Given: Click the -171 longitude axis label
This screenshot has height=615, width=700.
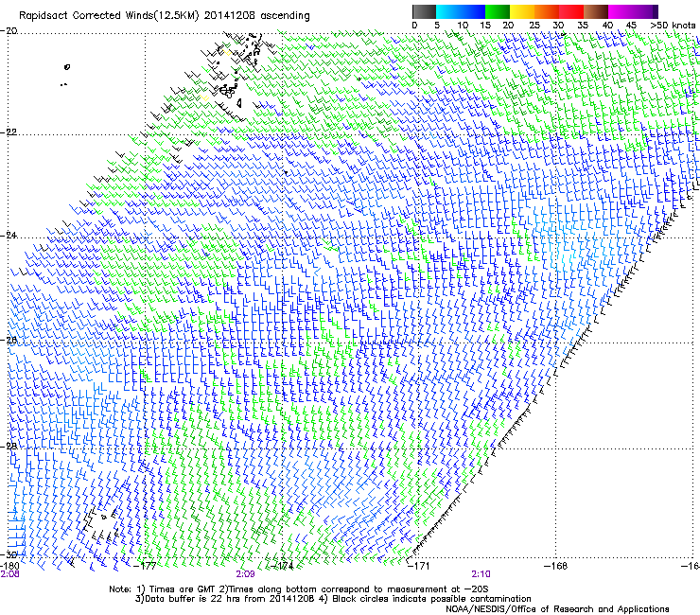Looking at the screenshot, I should (x=419, y=566).
